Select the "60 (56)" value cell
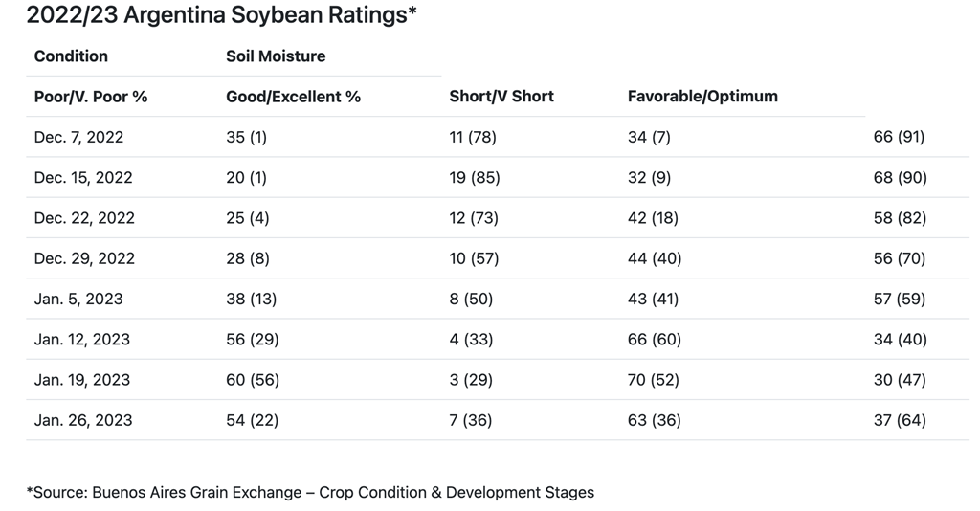Screen dimensions: 980x511 tap(252, 380)
